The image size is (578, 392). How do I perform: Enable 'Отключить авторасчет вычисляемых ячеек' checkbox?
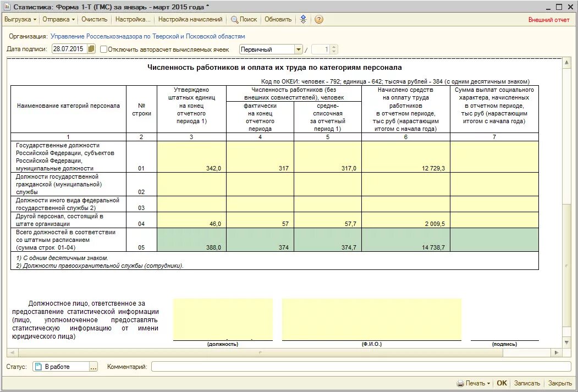click(103, 49)
